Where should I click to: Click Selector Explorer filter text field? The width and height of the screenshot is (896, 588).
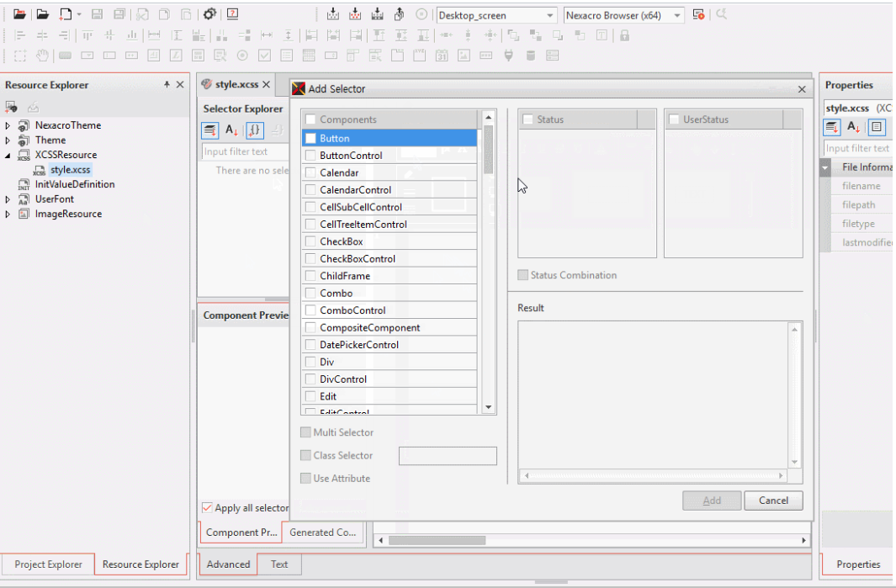tap(246, 151)
